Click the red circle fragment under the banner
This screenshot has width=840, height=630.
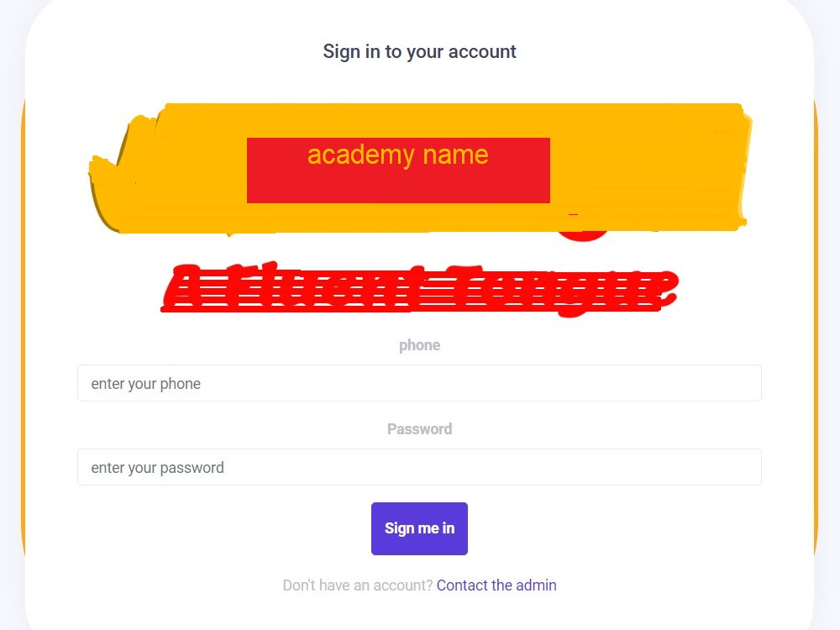point(584,236)
